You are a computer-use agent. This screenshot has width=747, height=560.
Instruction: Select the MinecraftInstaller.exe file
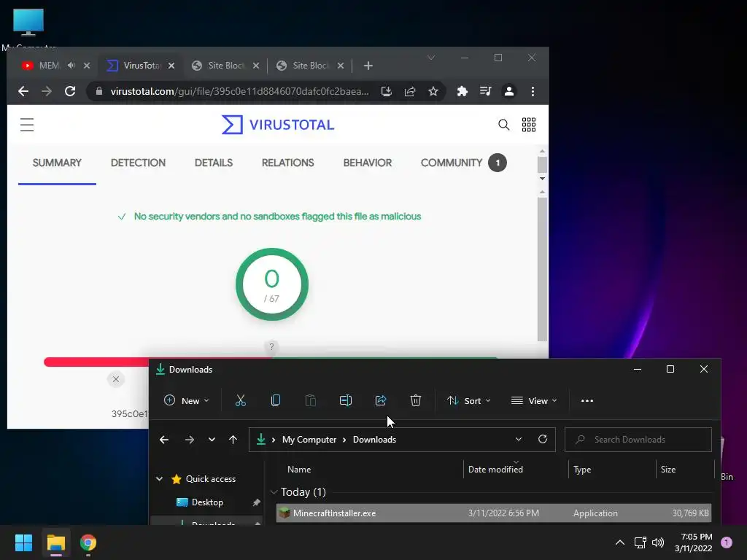[x=494, y=513]
